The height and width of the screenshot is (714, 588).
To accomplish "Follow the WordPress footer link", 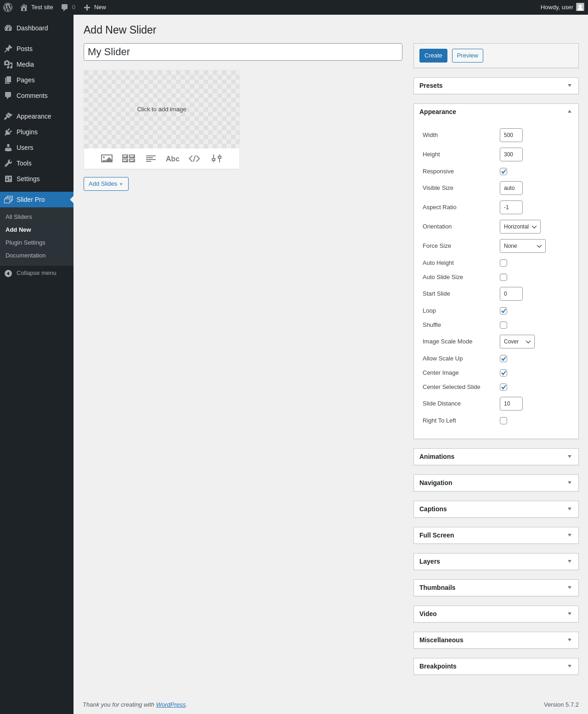I will 171,705.
